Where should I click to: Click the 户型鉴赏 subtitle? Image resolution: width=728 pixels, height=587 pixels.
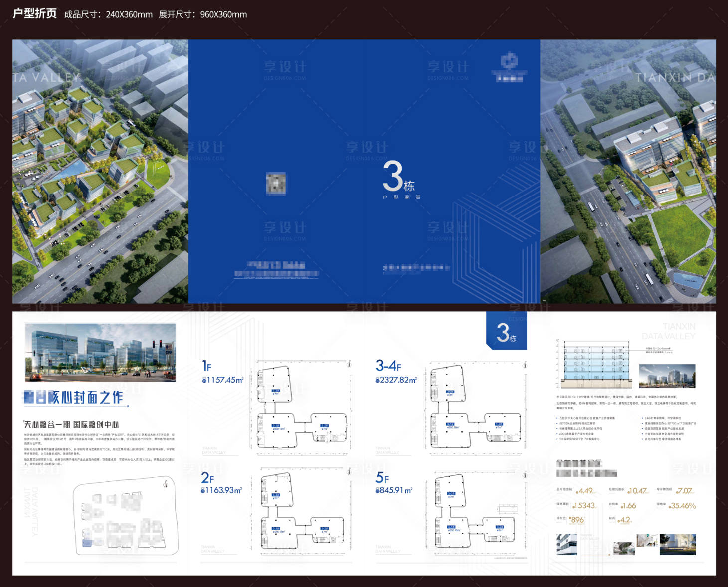(x=401, y=197)
